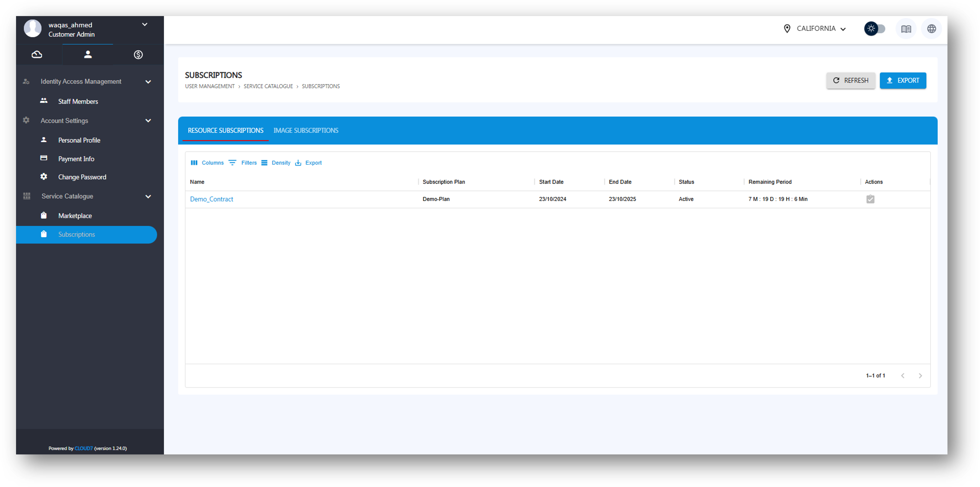Collapse the Service Catalogue section

(x=148, y=197)
